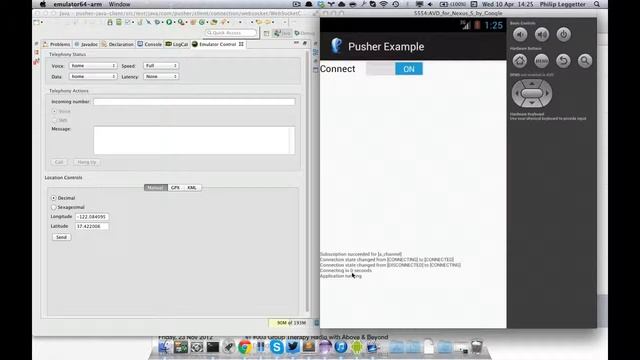Click the Call button

(59, 162)
